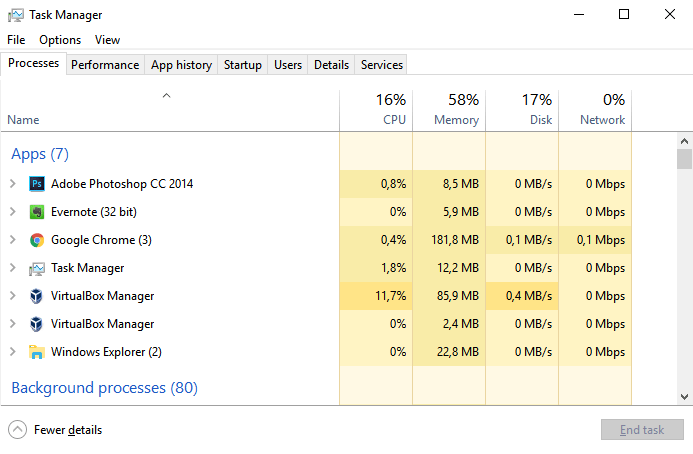Click the 0,1 MB/s disk value
The height and width of the screenshot is (454, 693).
(x=529, y=240)
